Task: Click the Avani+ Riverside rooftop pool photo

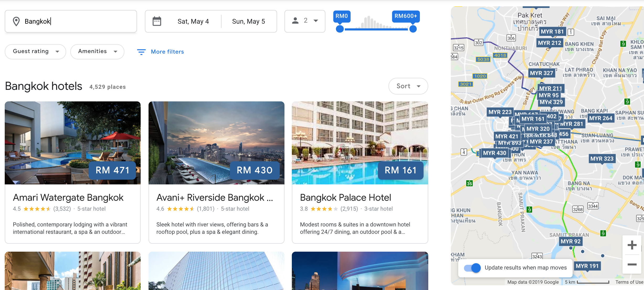Action: click(x=217, y=143)
